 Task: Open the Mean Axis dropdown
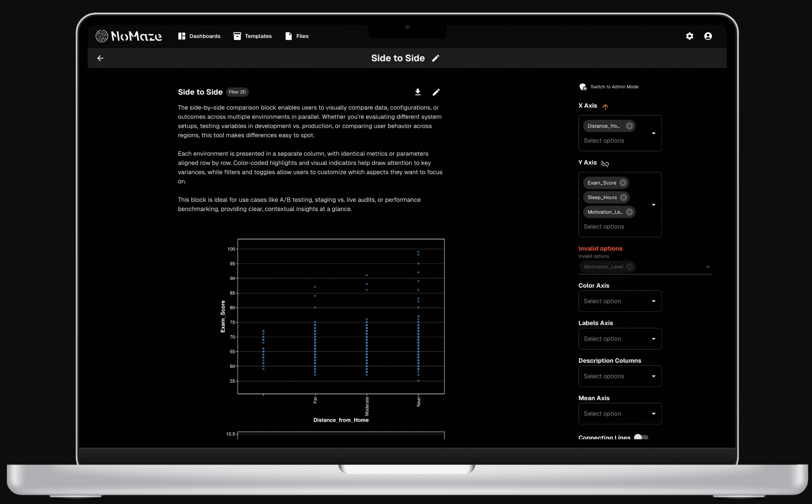tap(619, 414)
